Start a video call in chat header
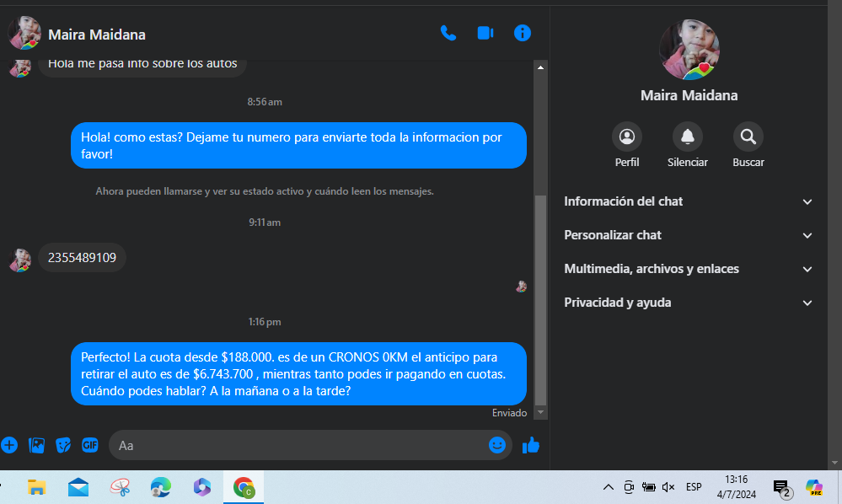842x504 pixels. [x=485, y=33]
